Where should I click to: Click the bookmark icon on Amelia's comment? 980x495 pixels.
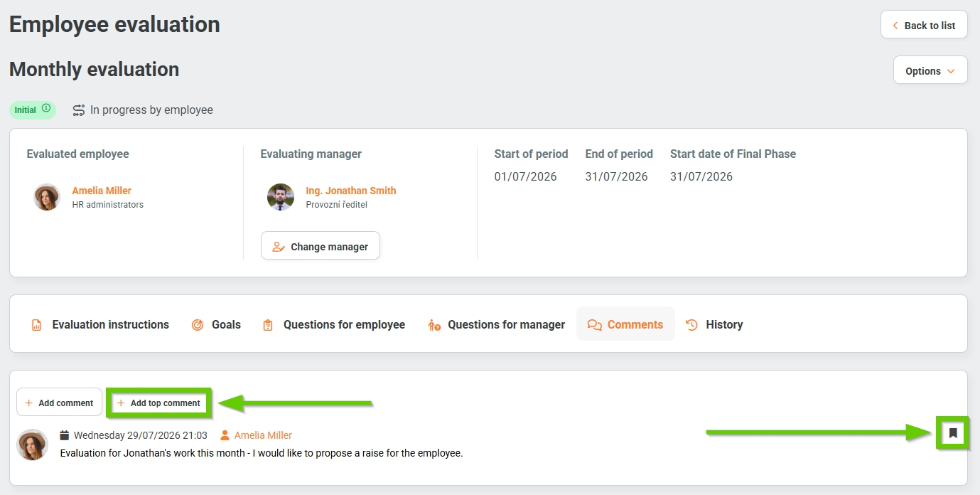[953, 432]
